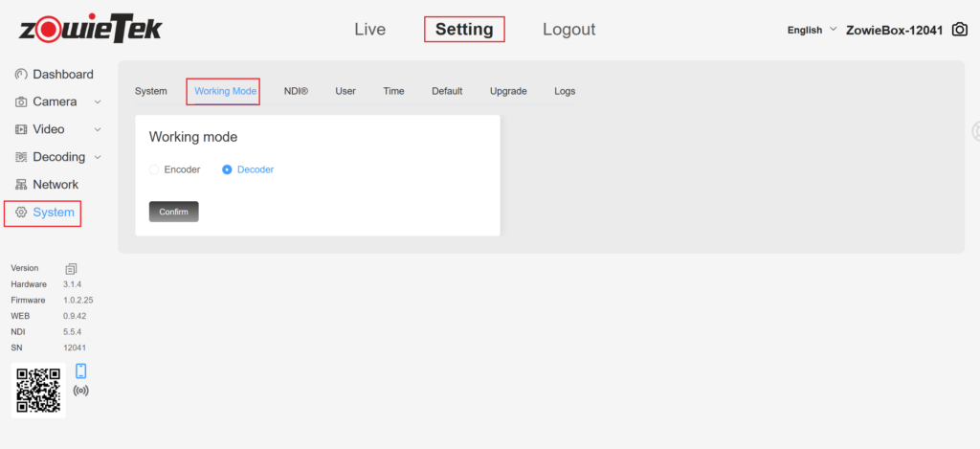This screenshot has width=980, height=449.
Task: Click the System gear icon in sidebar
Action: 21,213
